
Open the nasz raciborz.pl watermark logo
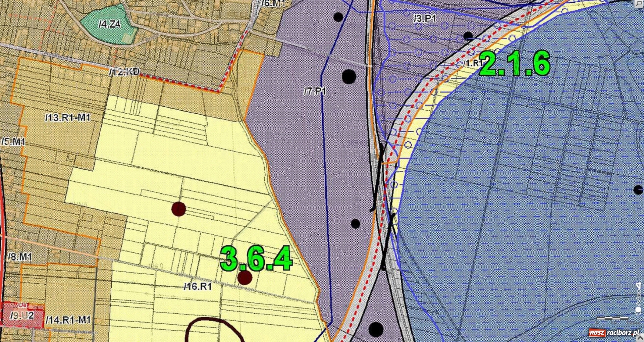tap(614, 333)
